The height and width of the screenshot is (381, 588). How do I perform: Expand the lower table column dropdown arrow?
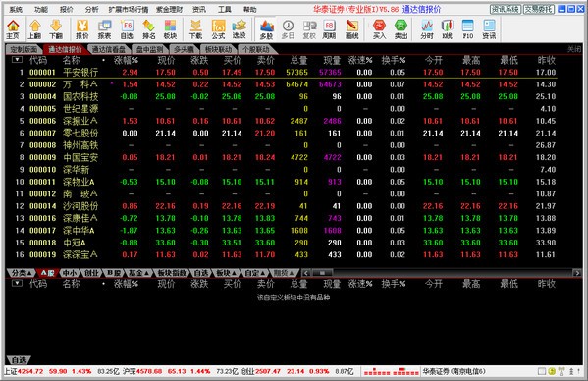pos(17,283)
